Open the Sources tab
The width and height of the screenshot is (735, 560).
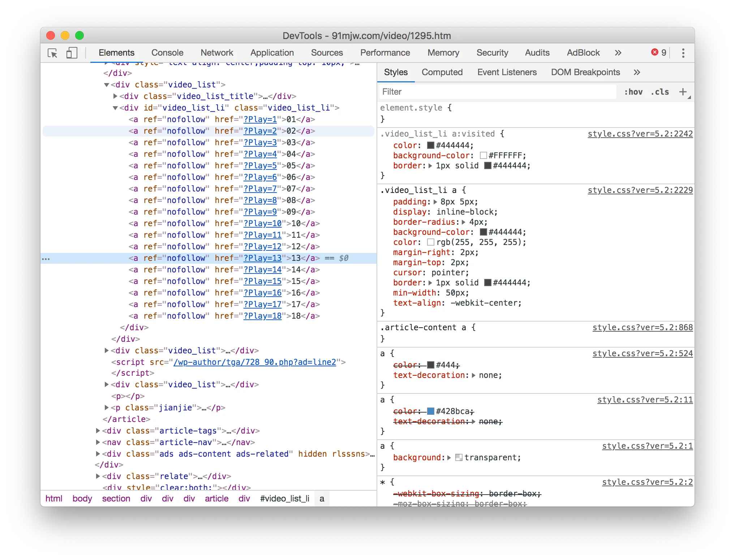(327, 53)
